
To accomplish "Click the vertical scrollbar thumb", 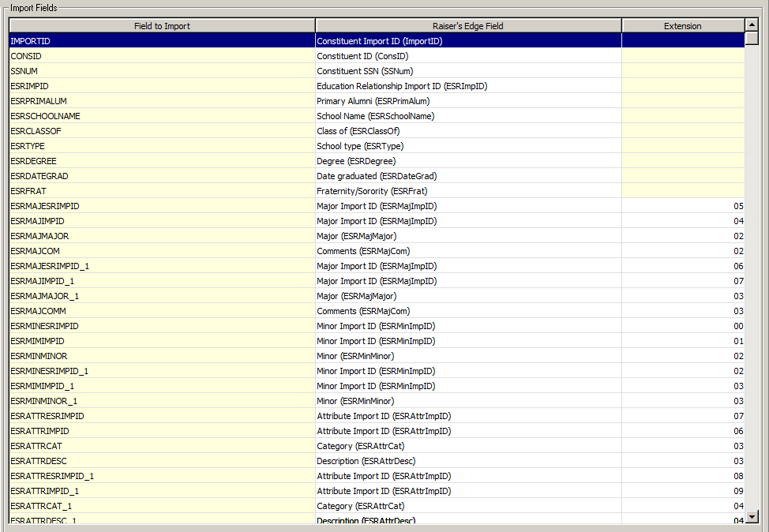I will 752,38.
